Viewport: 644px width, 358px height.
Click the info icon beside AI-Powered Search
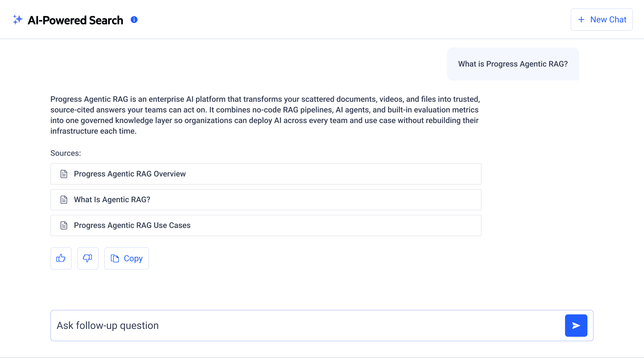pyautogui.click(x=134, y=20)
